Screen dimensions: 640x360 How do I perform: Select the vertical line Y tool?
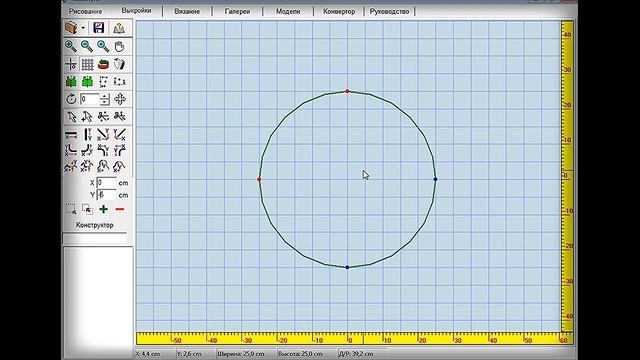click(x=87, y=135)
